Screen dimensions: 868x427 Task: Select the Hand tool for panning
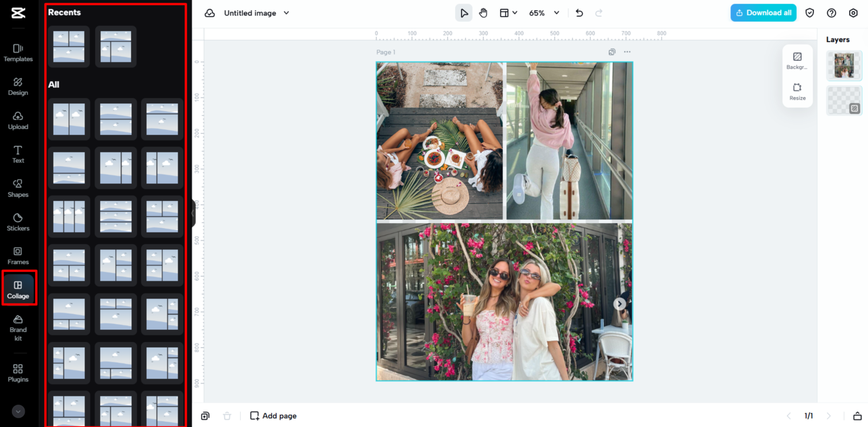(484, 13)
